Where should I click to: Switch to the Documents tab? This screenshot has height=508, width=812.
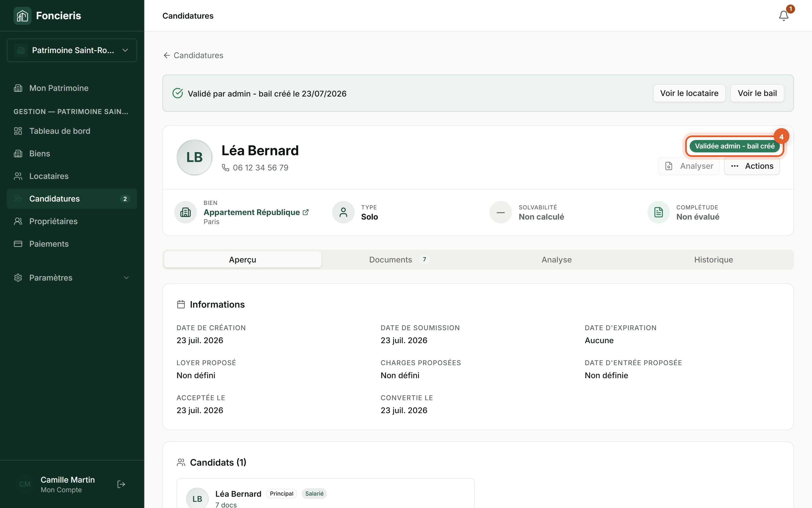399,259
